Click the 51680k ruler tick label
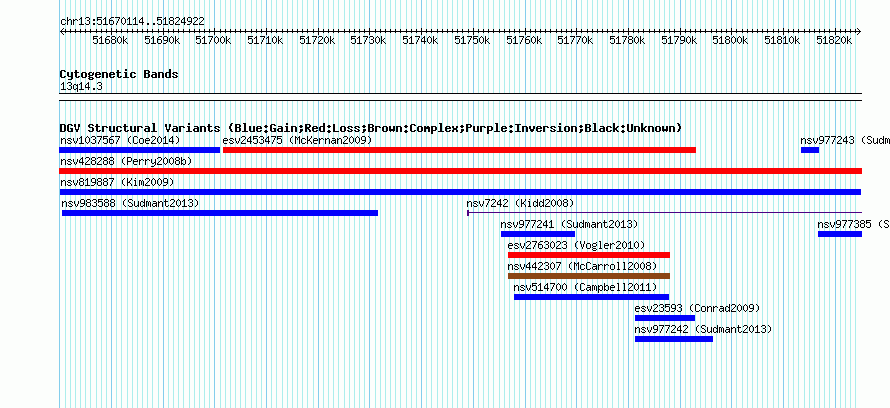890x408 pixels. click(x=110, y=40)
